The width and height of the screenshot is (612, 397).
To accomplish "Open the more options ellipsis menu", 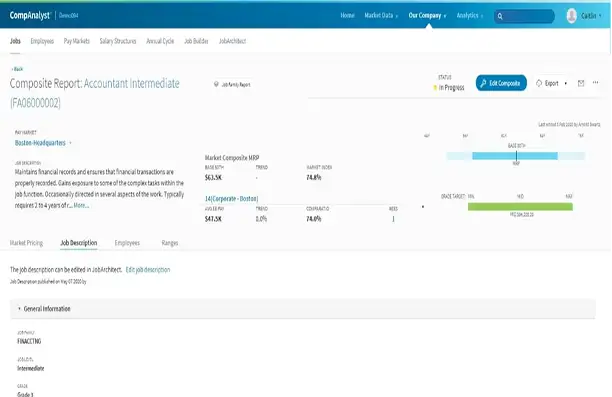I will click(x=595, y=83).
